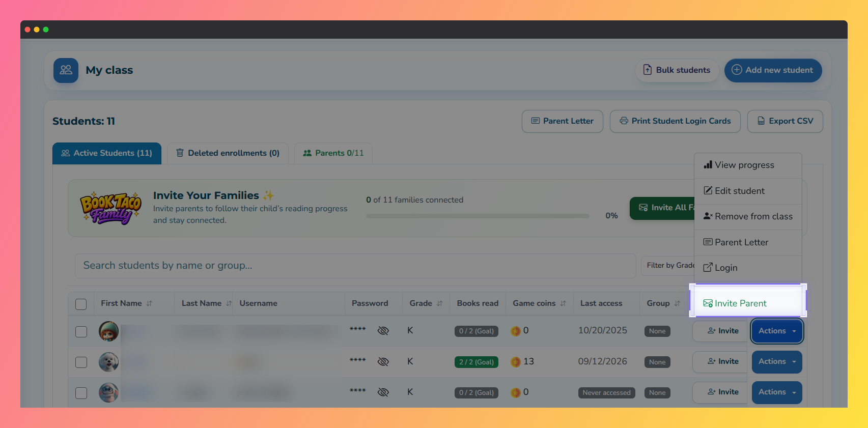Select checkbox for student accessed 10/20/2025
Image resolution: width=868 pixels, height=428 pixels.
pos(81,332)
